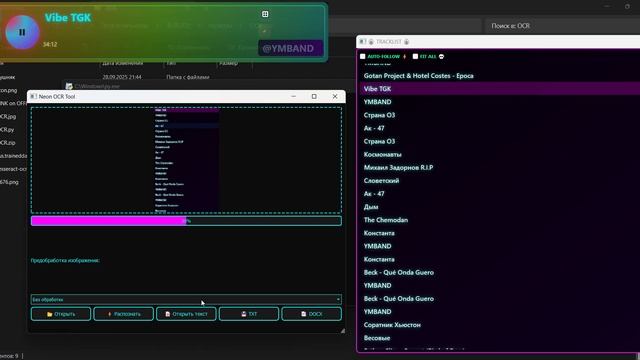Click the 34:12 time in the player
640x360 pixels.
pyautogui.click(x=50, y=44)
